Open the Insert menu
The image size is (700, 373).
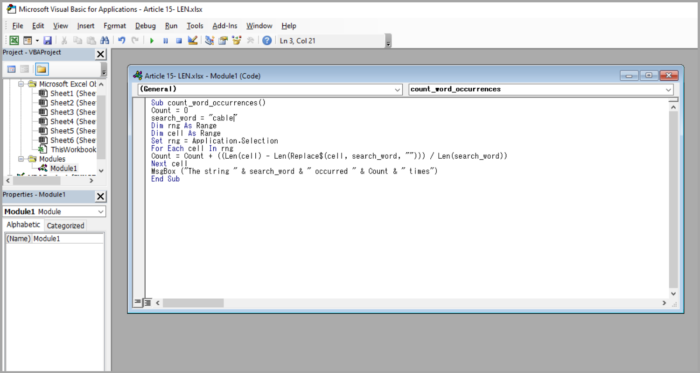point(85,26)
